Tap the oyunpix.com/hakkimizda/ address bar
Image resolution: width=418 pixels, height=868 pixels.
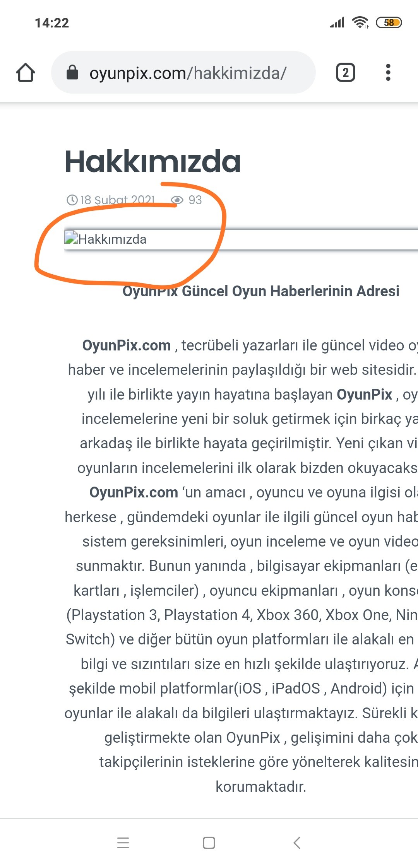coord(183,72)
